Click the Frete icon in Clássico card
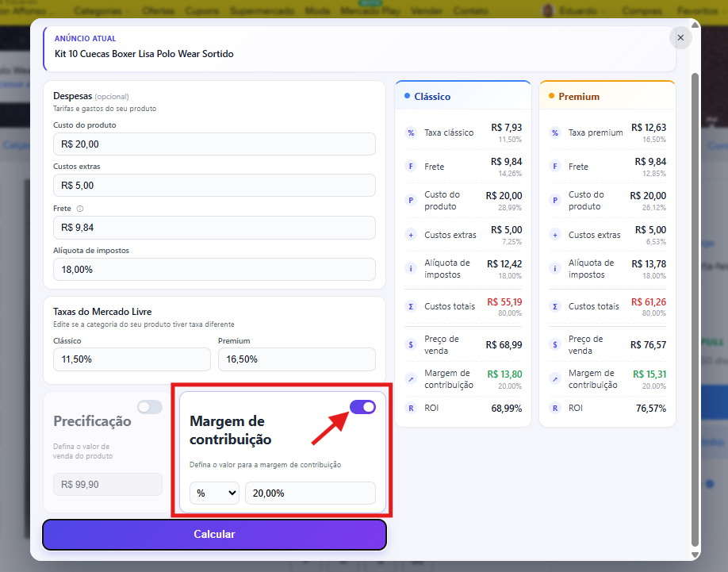 [x=411, y=167]
